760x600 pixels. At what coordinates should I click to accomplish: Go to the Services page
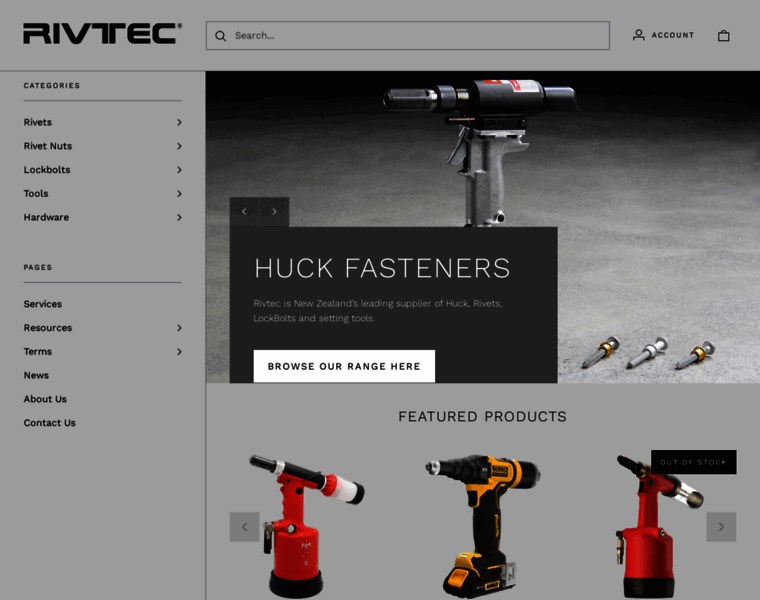click(43, 304)
